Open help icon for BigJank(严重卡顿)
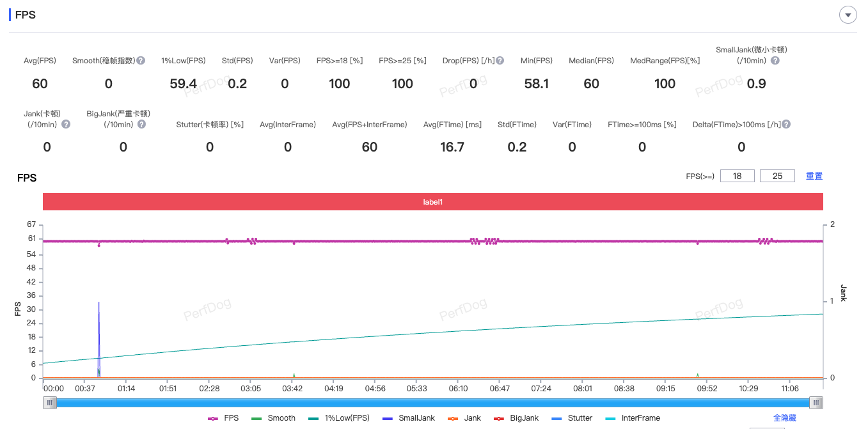The height and width of the screenshot is (429, 868). (x=141, y=125)
